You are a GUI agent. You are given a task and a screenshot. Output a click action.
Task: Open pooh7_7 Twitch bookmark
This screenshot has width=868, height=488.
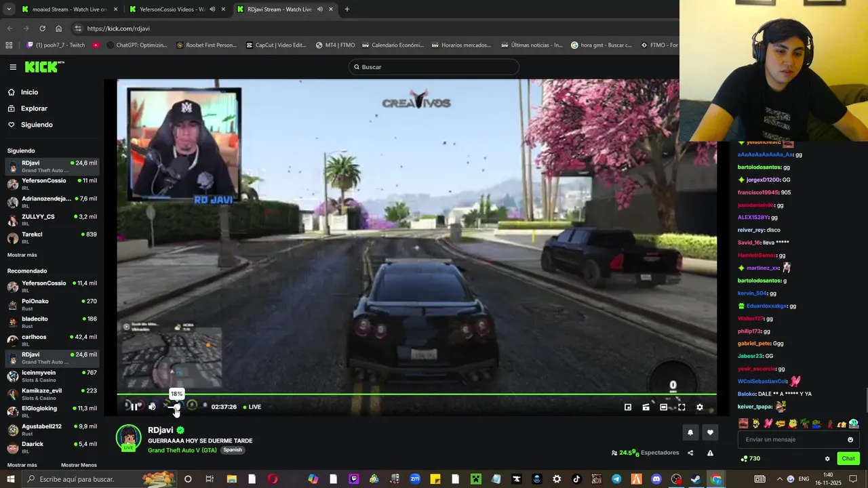click(56, 45)
